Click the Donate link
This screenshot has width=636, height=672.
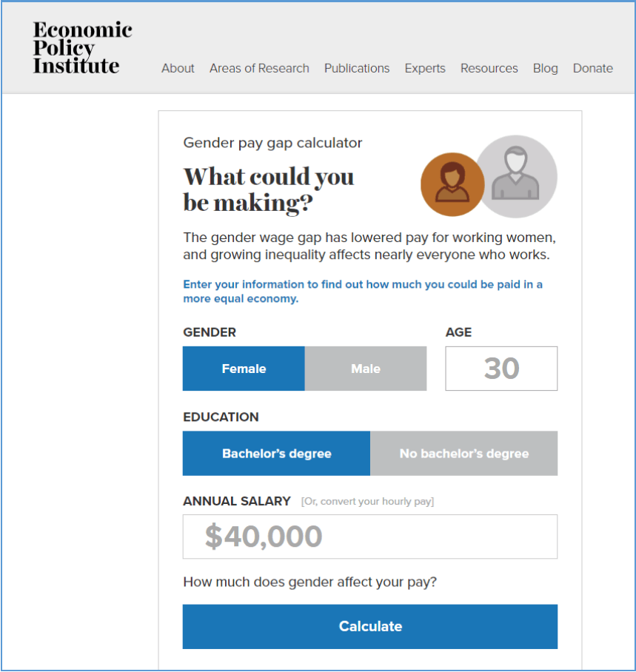pos(593,68)
